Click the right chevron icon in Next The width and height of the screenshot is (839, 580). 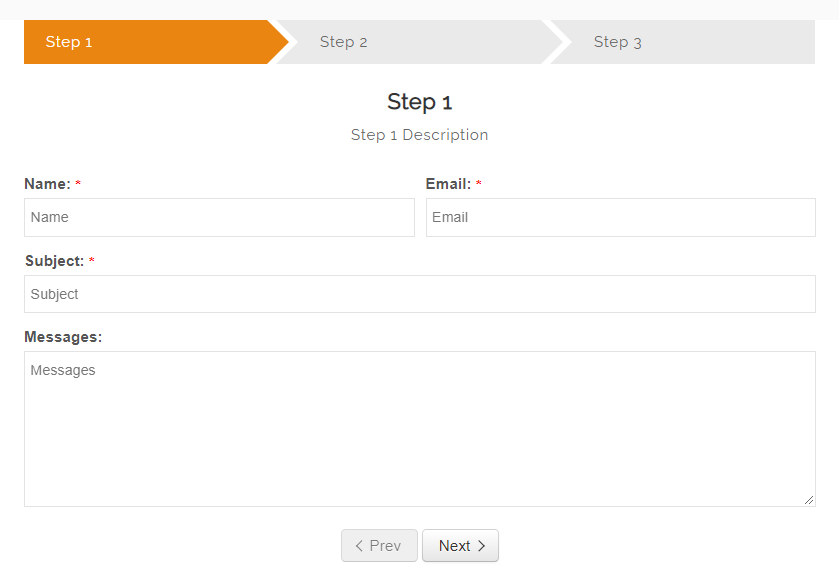481,546
